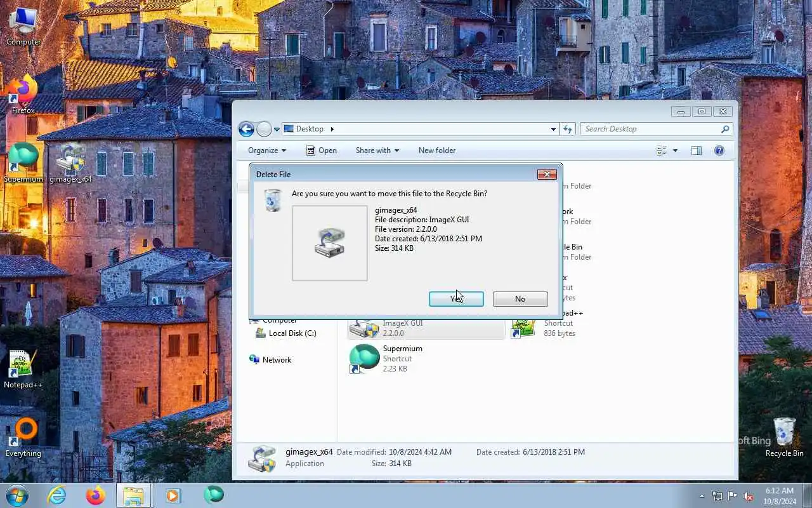Click the volume tray icon
The width and height of the screenshot is (812, 508).
(x=748, y=496)
